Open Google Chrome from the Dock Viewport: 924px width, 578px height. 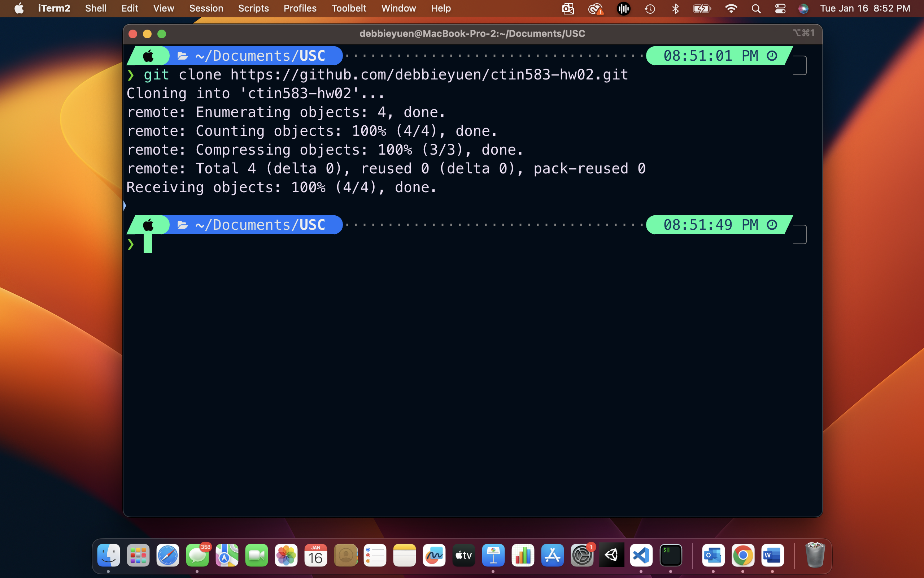(743, 555)
